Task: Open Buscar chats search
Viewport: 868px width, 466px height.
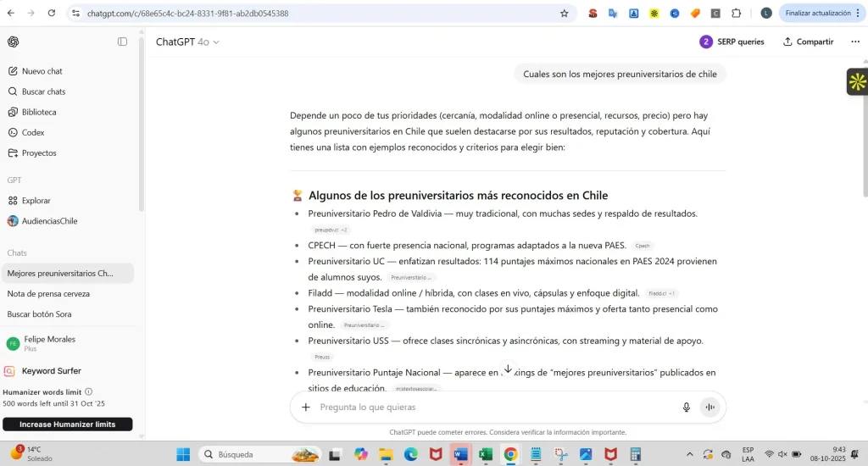Action: click(43, 92)
